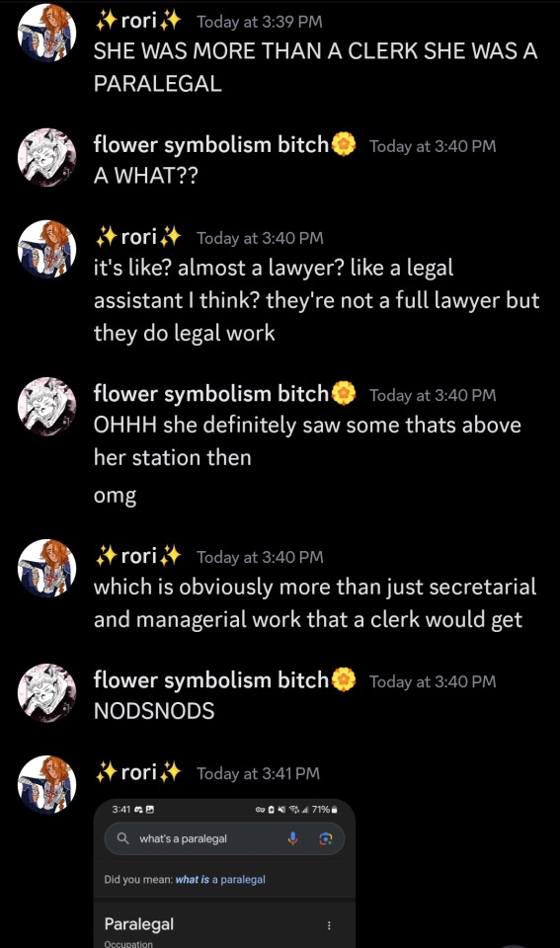The width and height of the screenshot is (560, 948).
Task: Tap the Paralegal heading in the result card
Action: (x=139, y=924)
